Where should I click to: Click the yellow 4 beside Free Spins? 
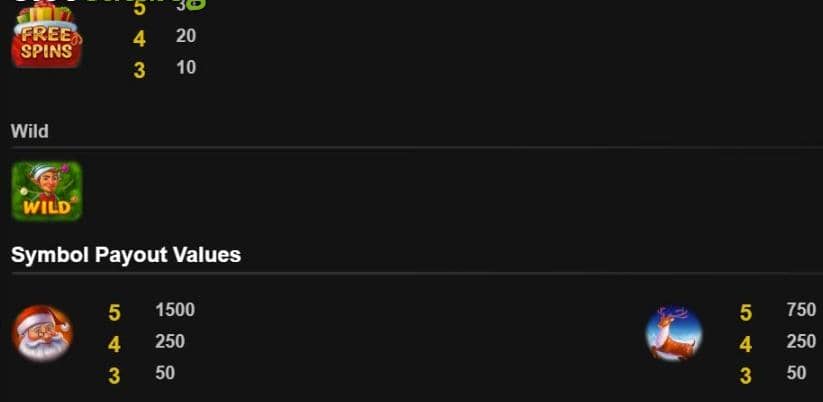pos(139,39)
